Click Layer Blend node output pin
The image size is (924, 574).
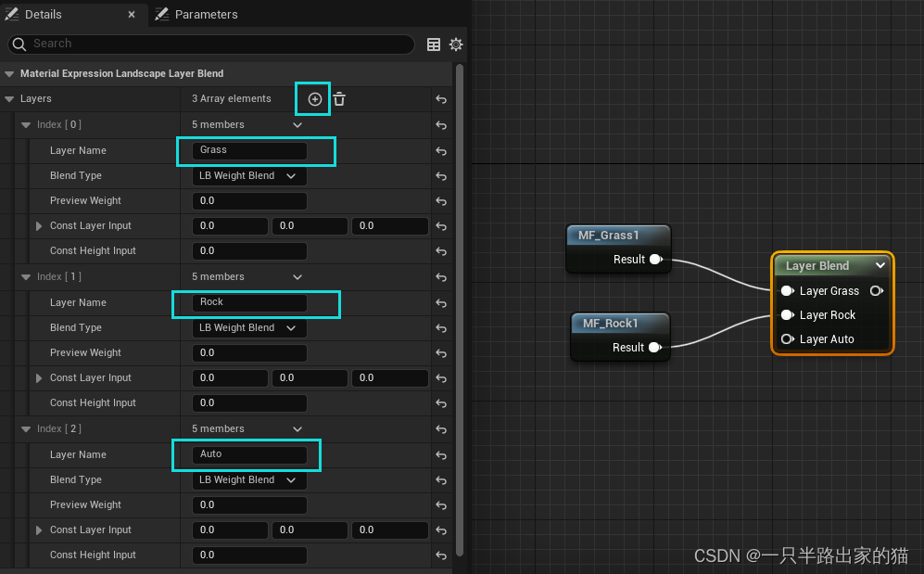point(877,290)
